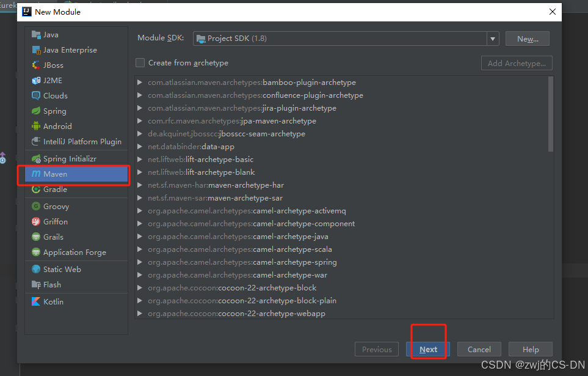The height and width of the screenshot is (376, 588).
Task: Click the Previous button
Action: pos(377,349)
